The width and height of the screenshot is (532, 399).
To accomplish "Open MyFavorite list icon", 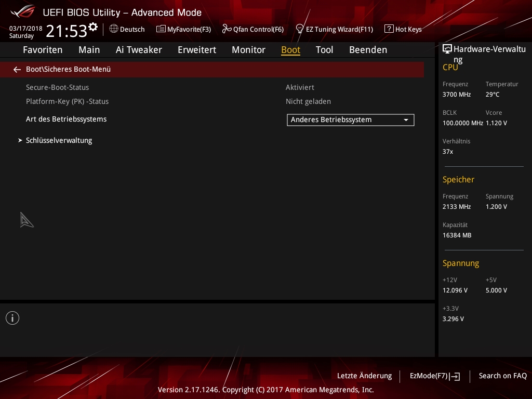I will [x=161, y=29].
